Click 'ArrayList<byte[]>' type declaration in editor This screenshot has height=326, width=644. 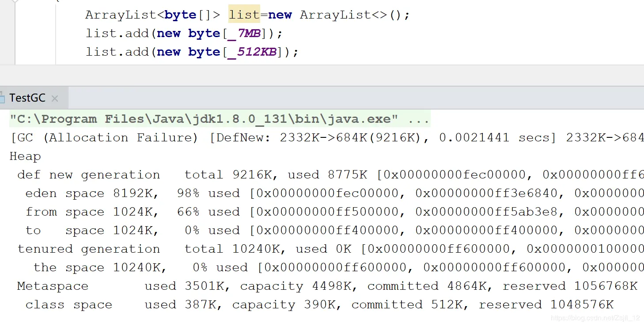pos(153,15)
